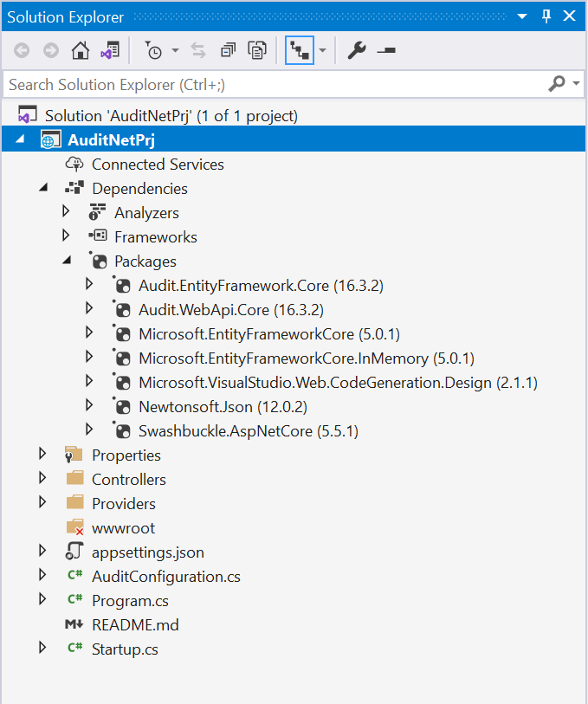This screenshot has height=704, width=588.
Task: Click C# icon of AuditConfiguration.cs
Action: 75,574
